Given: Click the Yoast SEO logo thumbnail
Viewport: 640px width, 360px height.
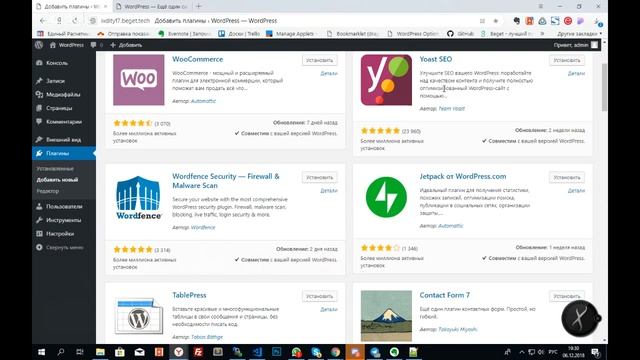Looking at the screenshot, I should coord(386,80).
